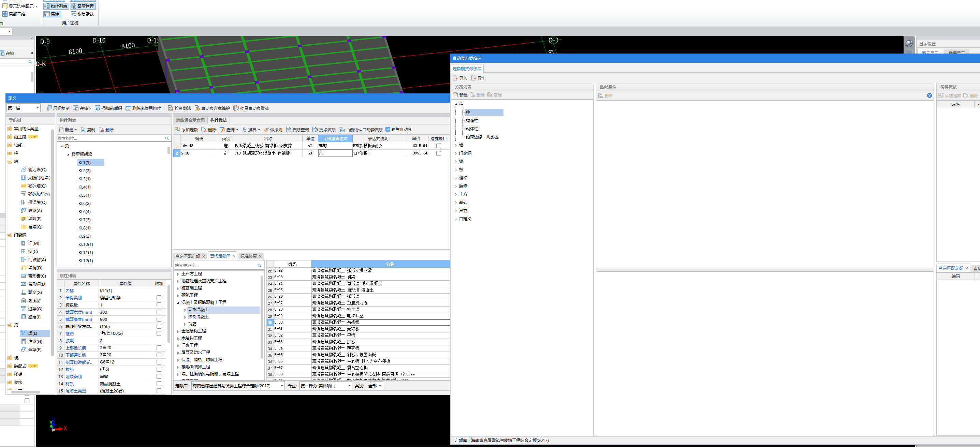The image size is (980, 447).
Task: Click the 删除 icon in the 构件列表 panel
Action: (x=102, y=130)
